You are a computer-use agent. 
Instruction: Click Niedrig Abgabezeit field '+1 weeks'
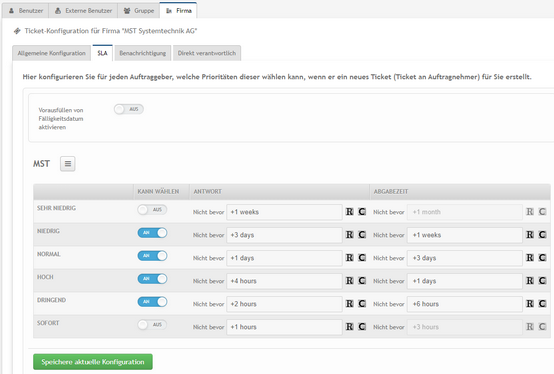(465, 235)
